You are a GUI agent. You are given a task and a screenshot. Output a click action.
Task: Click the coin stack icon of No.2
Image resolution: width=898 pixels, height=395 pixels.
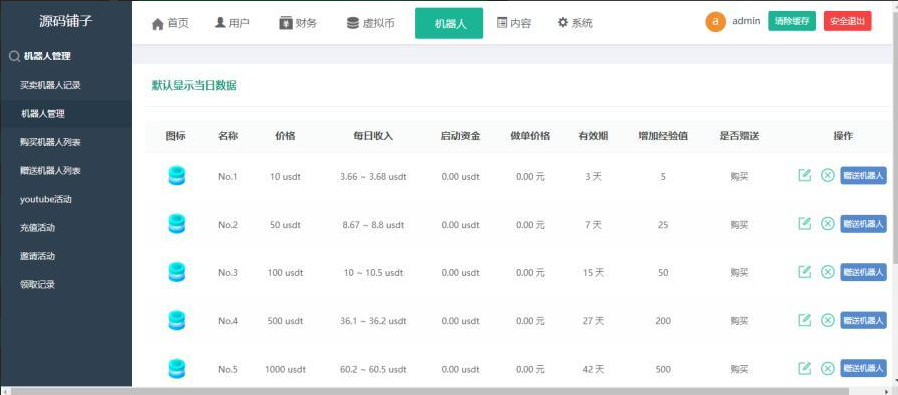(176, 224)
